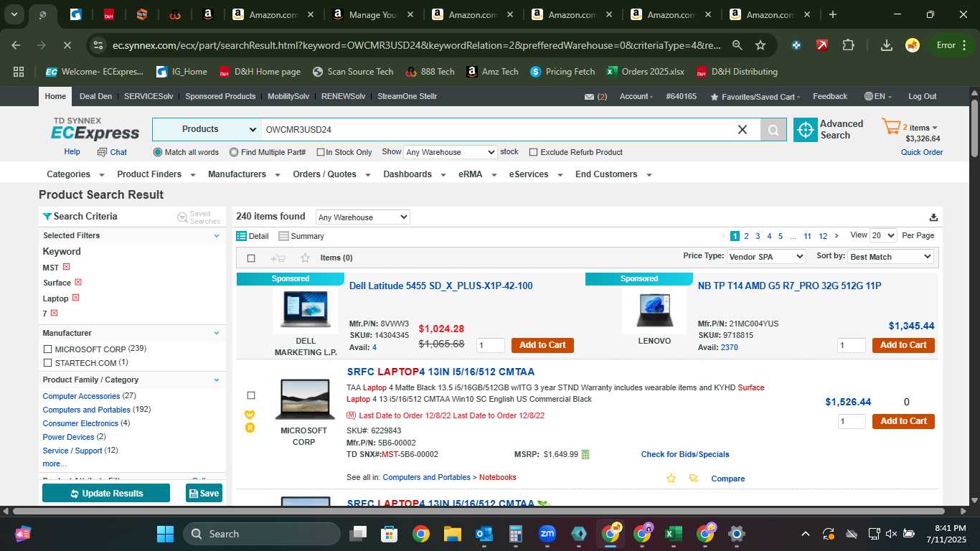Open the Price Type Vendor SPA dropdown
Image resolution: width=980 pixels, height=551 pixels.
pos(766,257)
